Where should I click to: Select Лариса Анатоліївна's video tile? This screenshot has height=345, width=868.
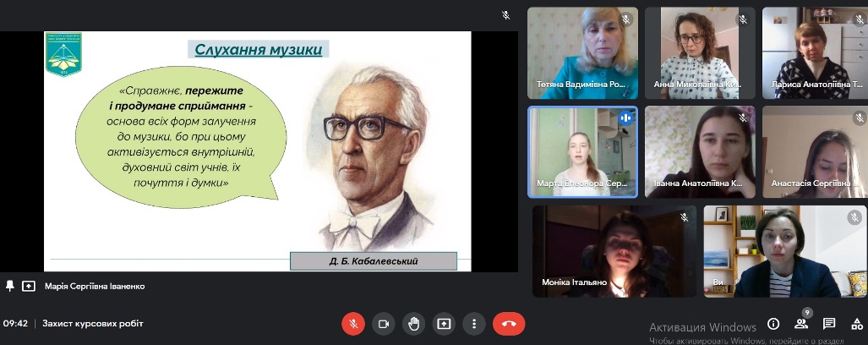(815, 52)
